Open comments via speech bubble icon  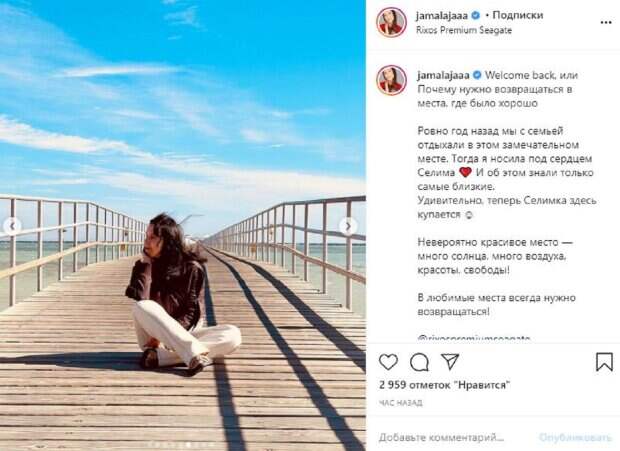[419, 362]
